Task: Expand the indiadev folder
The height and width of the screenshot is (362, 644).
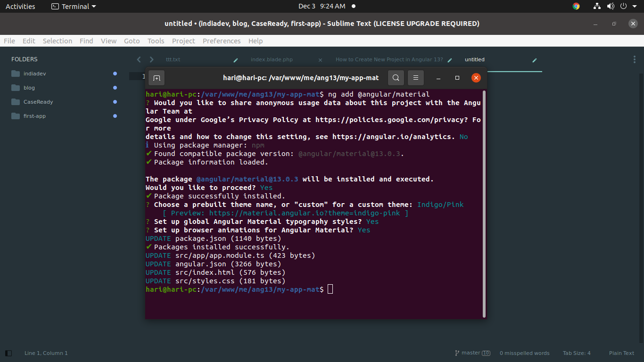Action: click(35, 74)
